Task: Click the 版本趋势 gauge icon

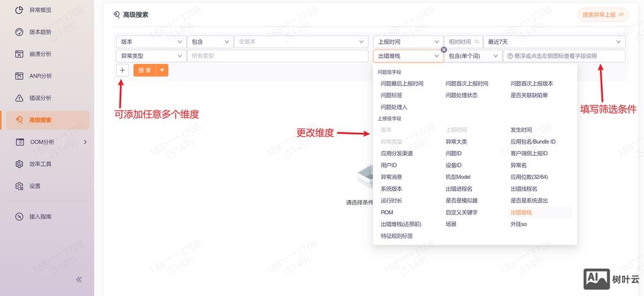Action: [x=19, y=32]
